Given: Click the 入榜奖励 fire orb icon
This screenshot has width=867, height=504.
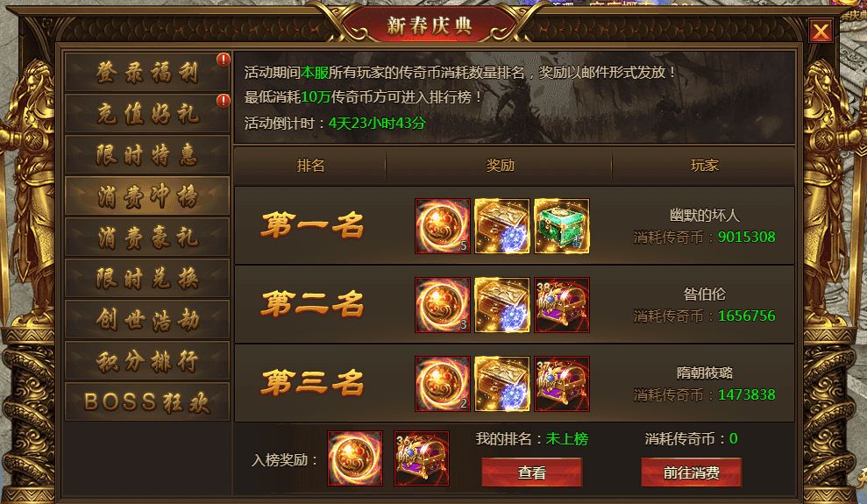Looking at the screenshot, I should 355,458.
